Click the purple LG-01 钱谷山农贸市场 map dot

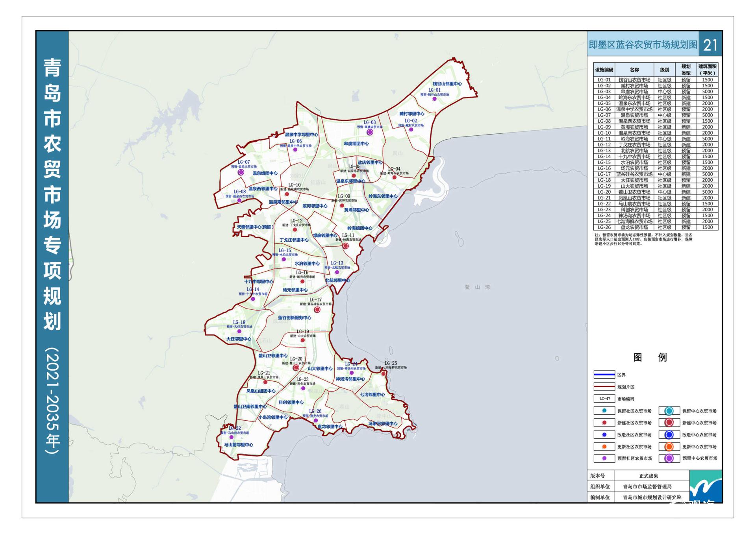(434, 99)
